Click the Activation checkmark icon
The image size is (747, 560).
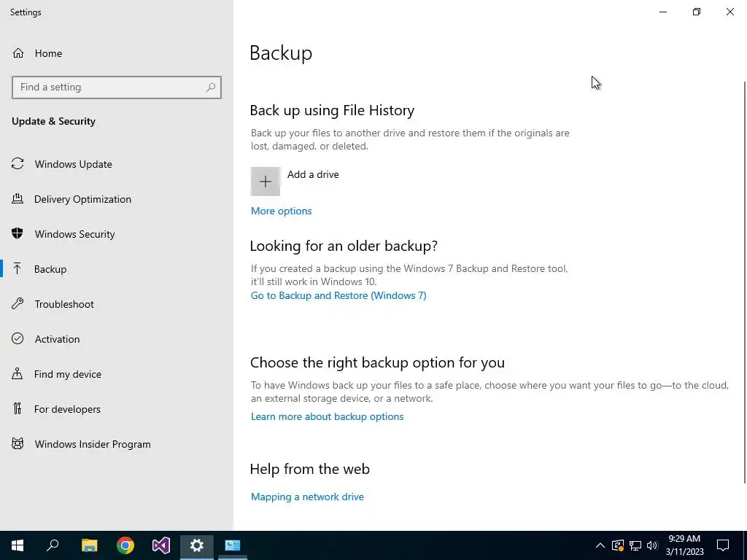coord(18,338)
